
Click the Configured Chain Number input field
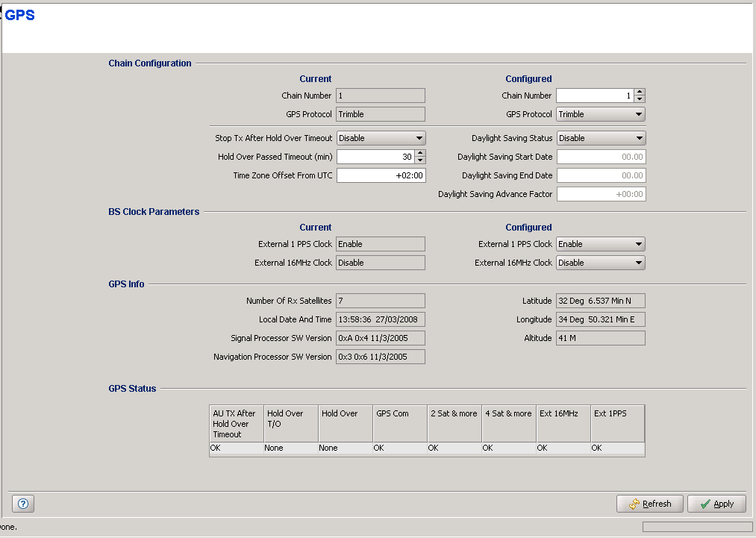(595, 96)
